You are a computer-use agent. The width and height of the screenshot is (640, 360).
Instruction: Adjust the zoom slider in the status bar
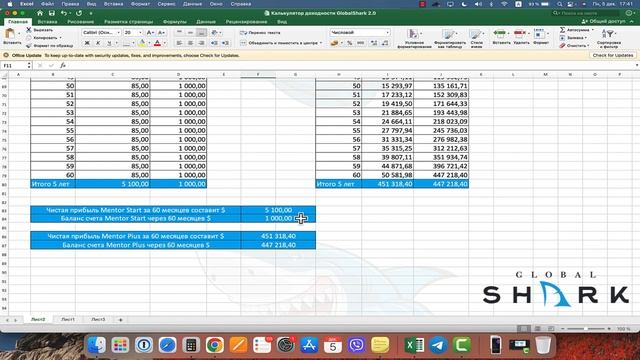585,329
